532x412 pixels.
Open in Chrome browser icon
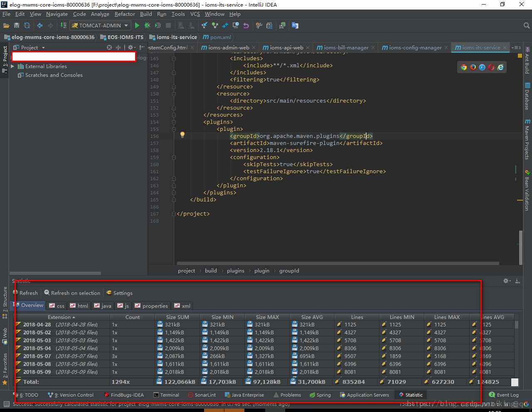click(x=464, y=67)
